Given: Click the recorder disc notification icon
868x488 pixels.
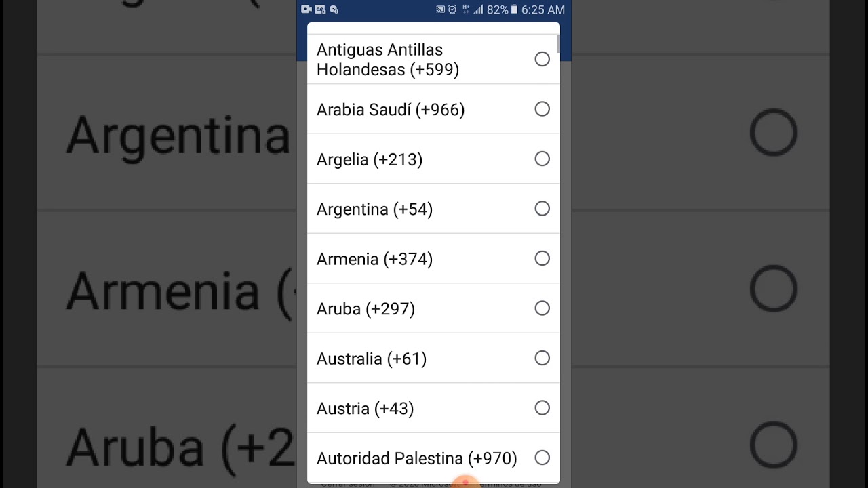Looking at the screenshot, I should pos(334,9).
